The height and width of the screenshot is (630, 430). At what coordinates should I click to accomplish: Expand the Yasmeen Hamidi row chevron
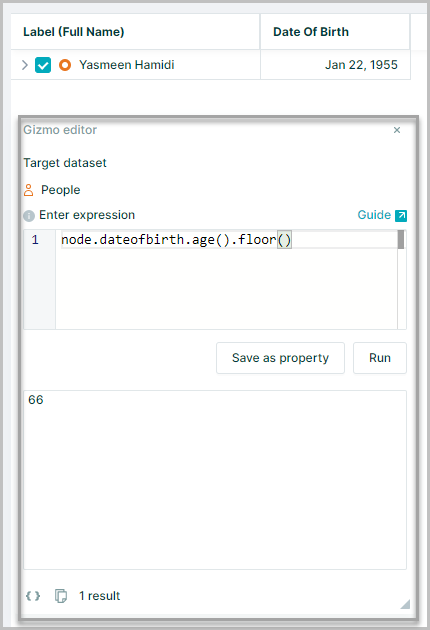coord(25,65)
